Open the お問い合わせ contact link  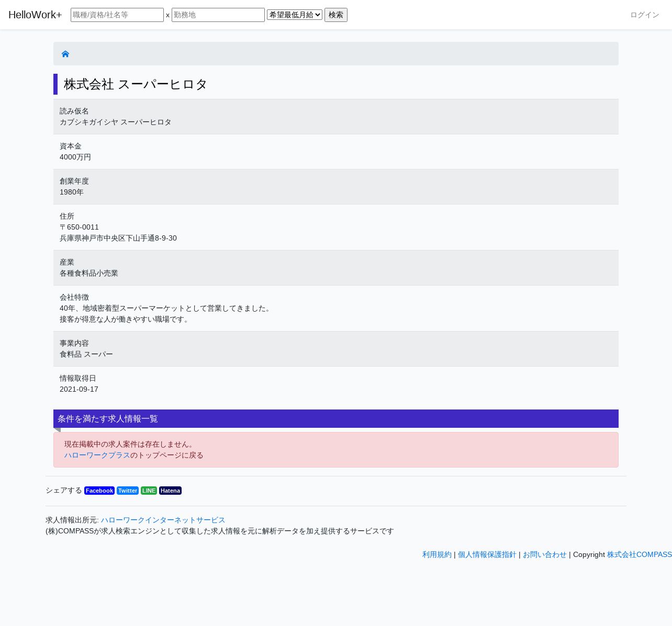click(x=545, y=554)
